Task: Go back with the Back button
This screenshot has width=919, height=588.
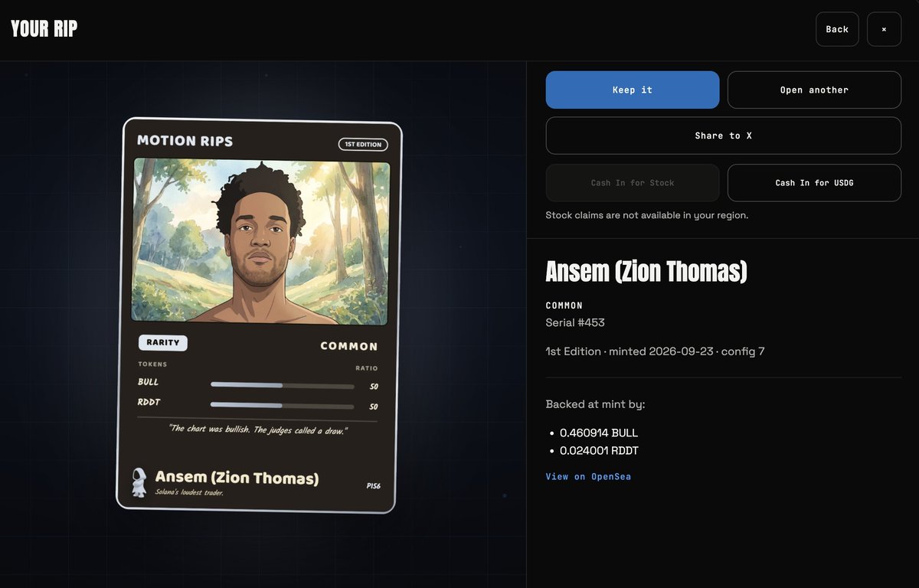Action: point(837,29)
